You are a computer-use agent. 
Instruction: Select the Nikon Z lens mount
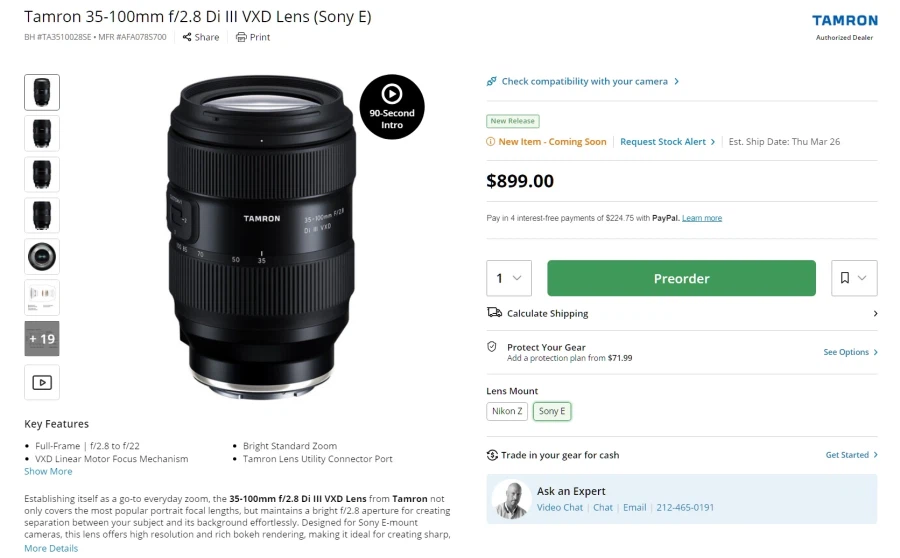506,411
